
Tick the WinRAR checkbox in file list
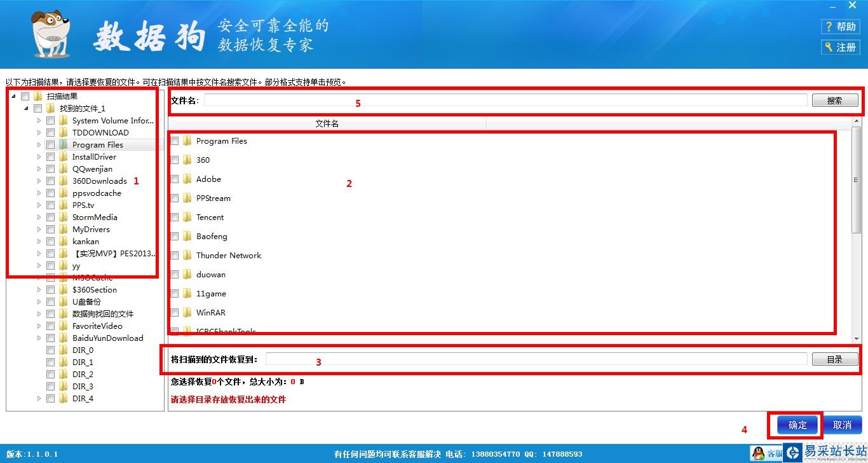175,313
